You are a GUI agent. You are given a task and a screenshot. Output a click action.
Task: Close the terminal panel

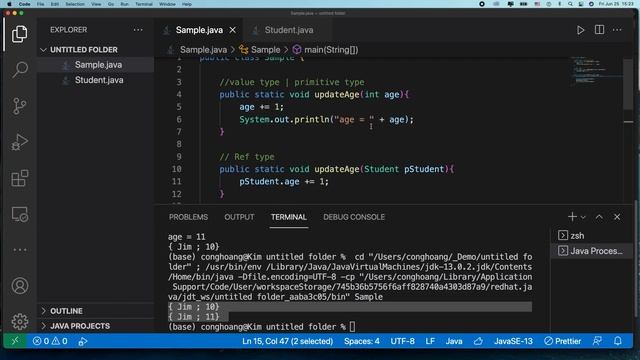coord(617,217)
